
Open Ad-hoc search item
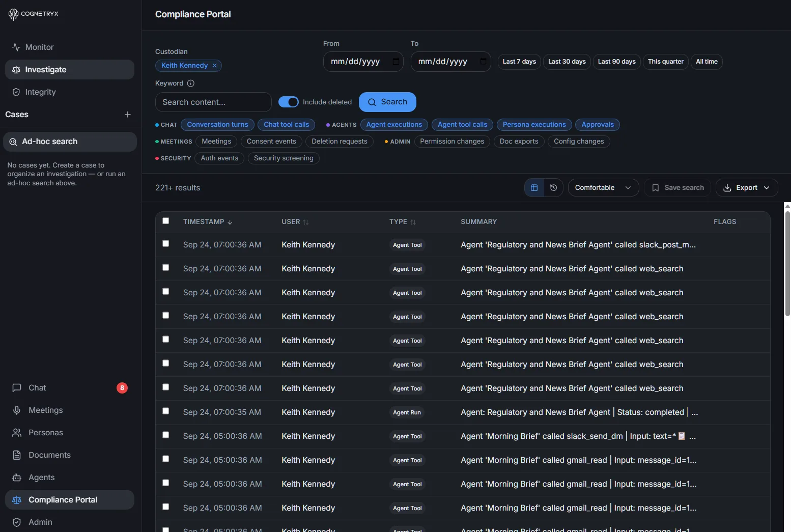(x=70, y=142)
